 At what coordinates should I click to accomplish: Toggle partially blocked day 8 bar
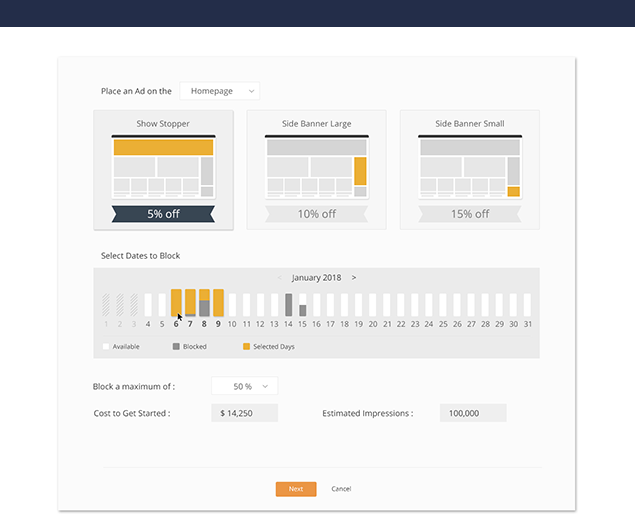(205, 303)
